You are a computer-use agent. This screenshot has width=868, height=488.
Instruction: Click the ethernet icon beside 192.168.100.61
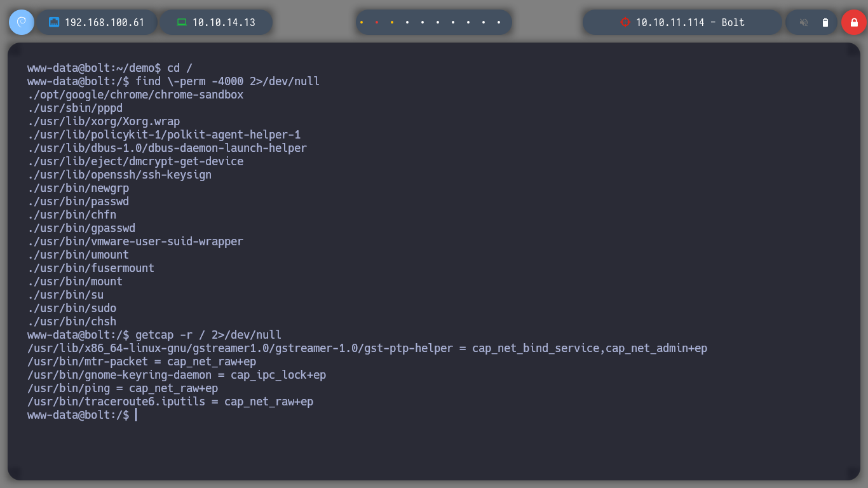click(x=54, y=22)
